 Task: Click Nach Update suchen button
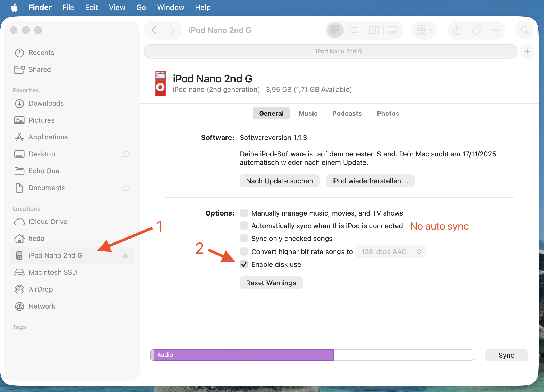[279, 181]
